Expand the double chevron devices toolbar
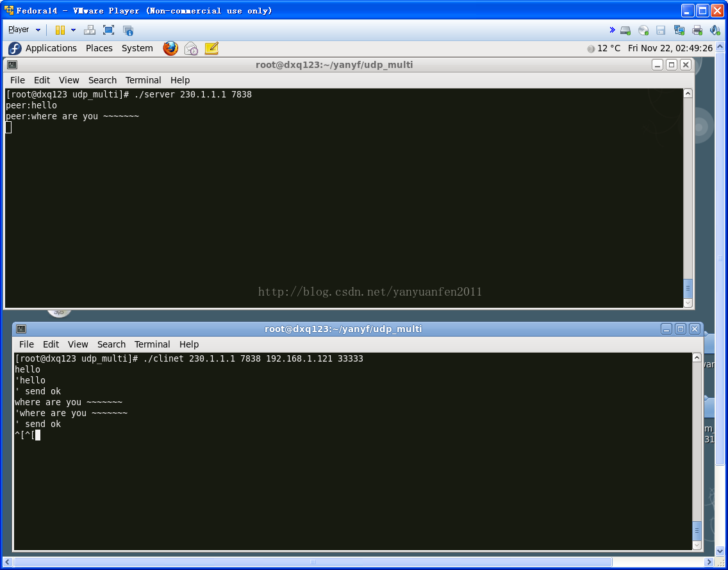 tap(612, 30)
